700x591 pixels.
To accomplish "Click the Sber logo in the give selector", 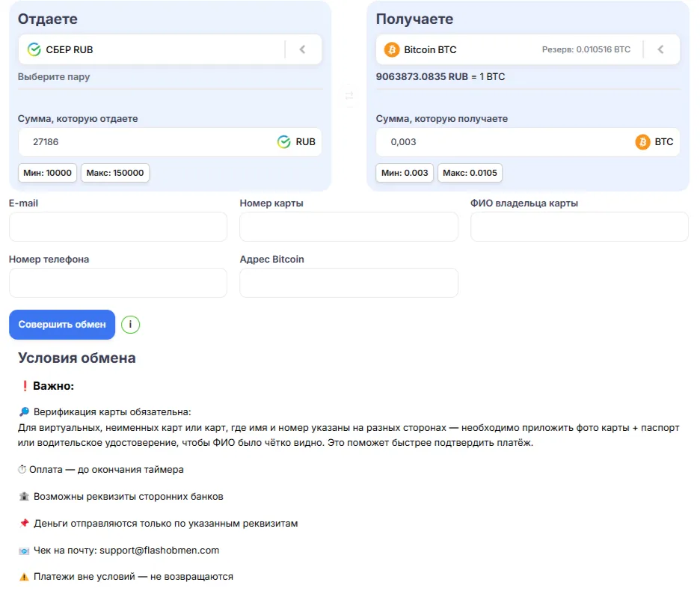I will [x=34, y=49].
